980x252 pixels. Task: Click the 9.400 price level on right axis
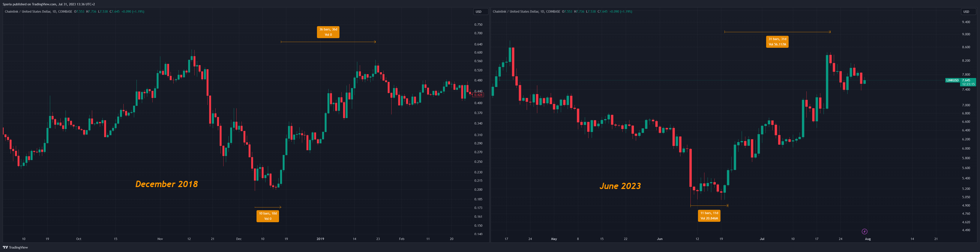pyautogui.click(x=966, y=22)
